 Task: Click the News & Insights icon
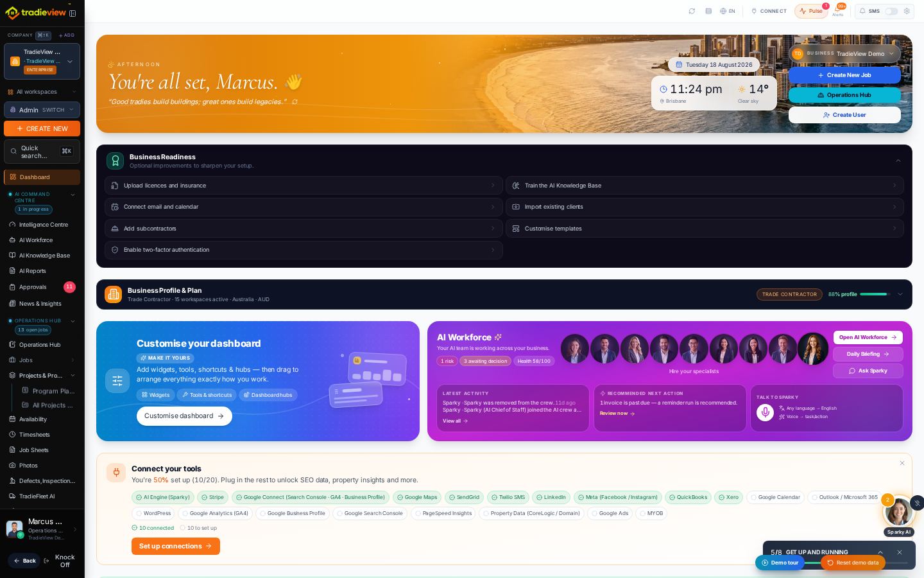pyautogui.click(x=12, y=304)
